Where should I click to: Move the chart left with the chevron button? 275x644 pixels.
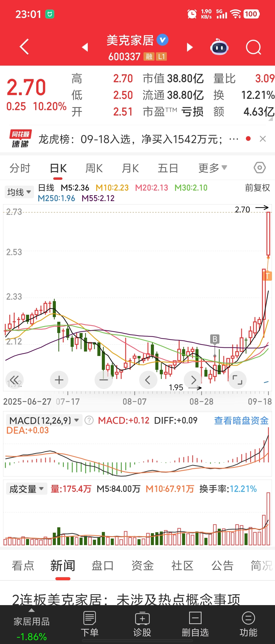(148, 380)
